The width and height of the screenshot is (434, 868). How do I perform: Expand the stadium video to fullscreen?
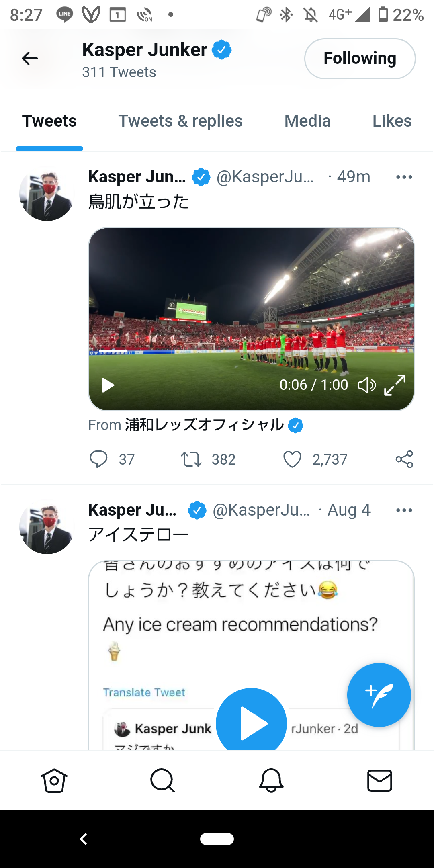395,385
